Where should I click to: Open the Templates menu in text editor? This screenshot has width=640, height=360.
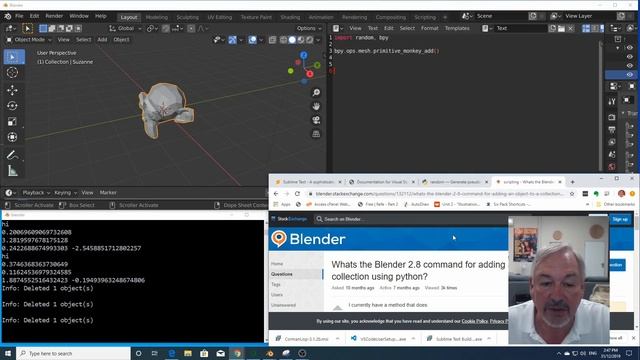[457, 28]
